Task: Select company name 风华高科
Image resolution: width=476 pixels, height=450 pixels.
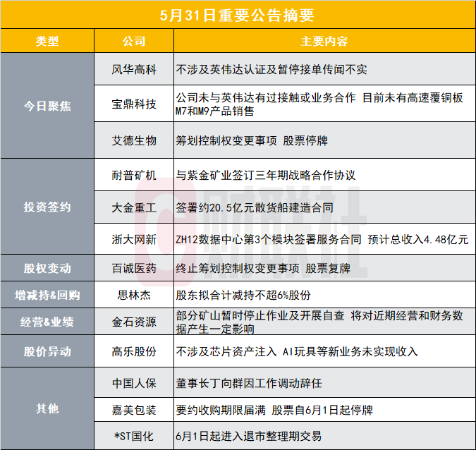Action: (134, 70)
